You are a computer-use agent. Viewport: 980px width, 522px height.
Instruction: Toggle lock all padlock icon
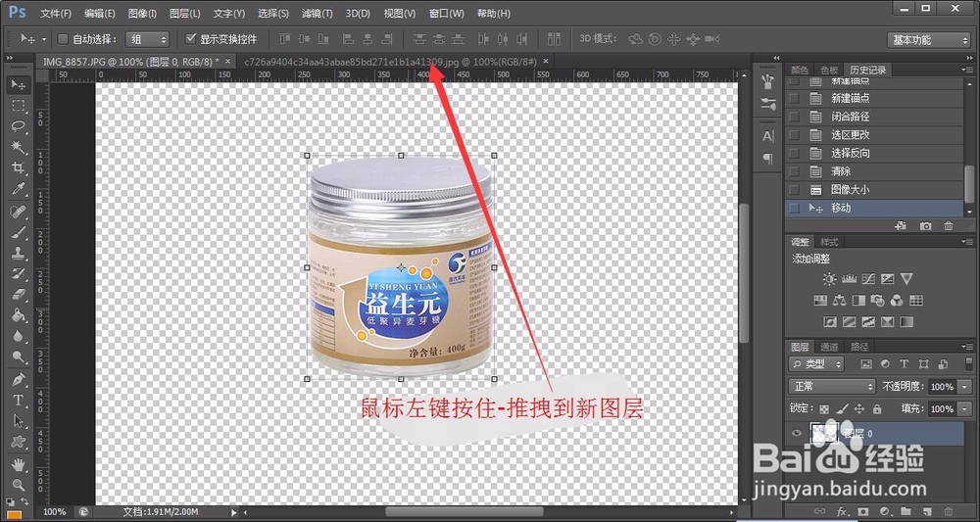click(x=877, y=409)
